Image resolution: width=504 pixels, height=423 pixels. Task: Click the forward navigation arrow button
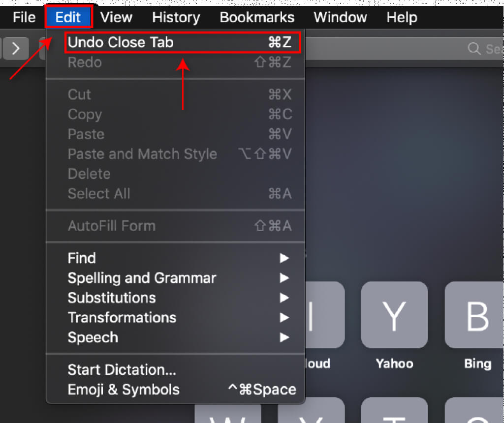click(16, 48)
